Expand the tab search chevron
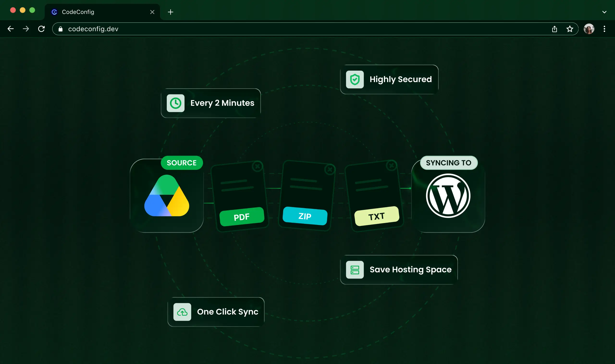 [604, 12]
